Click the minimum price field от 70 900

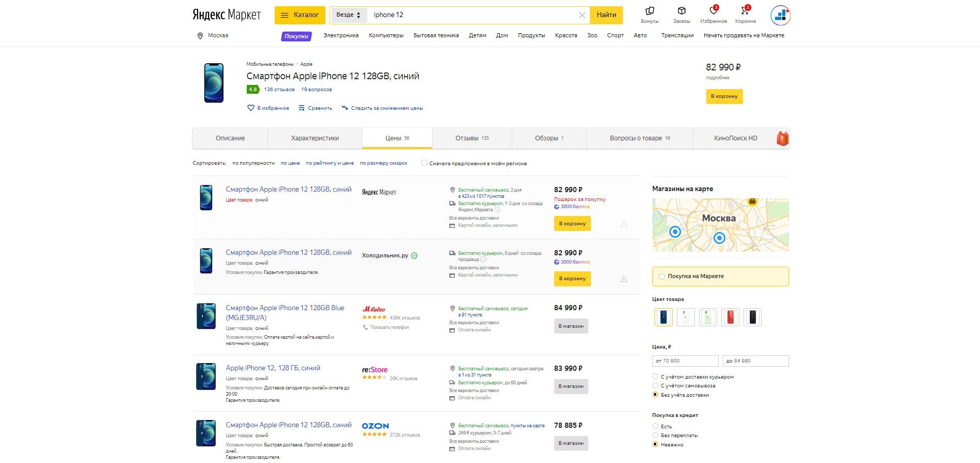click(686, 361)
